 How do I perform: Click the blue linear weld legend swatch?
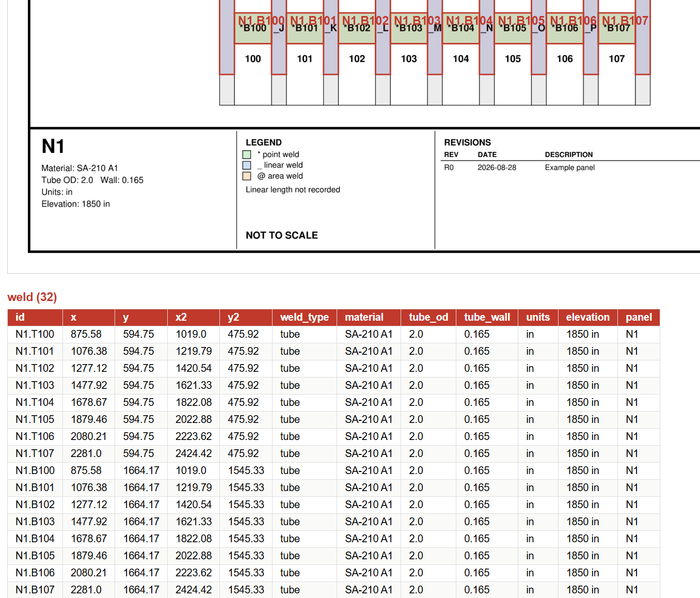pyautogui.click(x=247, y=165)
